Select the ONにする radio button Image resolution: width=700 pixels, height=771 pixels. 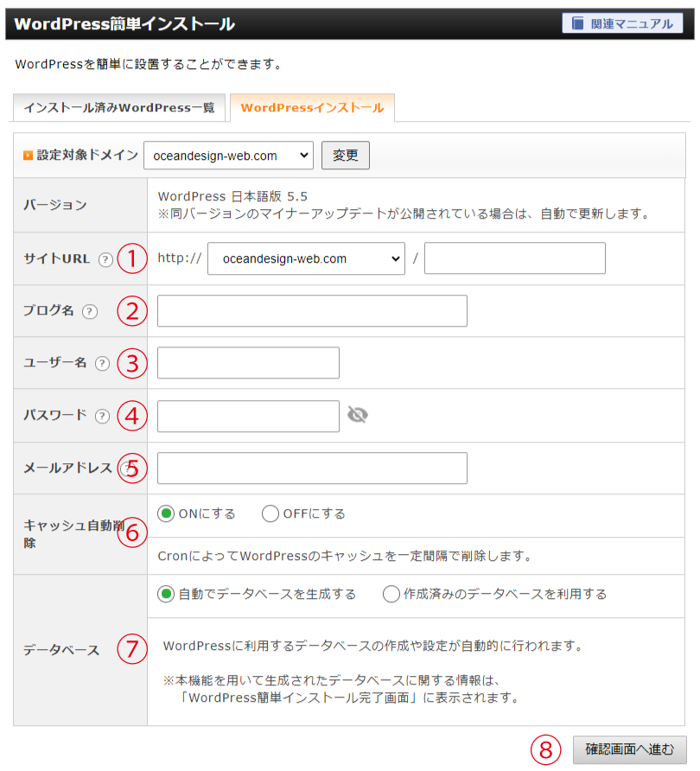pos(166,513)
